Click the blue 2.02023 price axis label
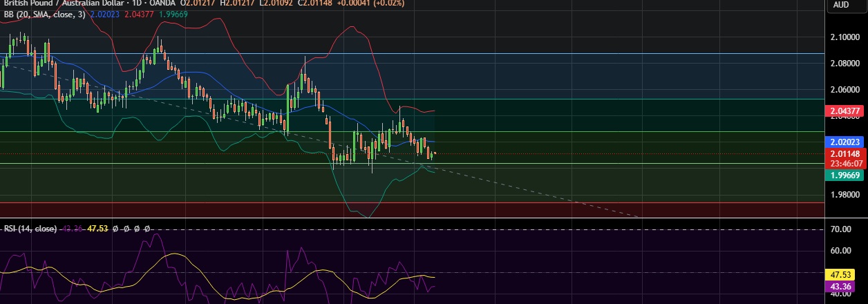Image resolution: width=868 pixels, height=304 pixels. 845,142
